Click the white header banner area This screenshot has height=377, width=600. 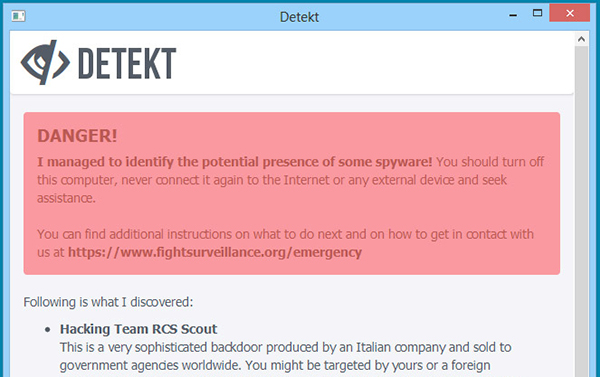tap(292, 62)
